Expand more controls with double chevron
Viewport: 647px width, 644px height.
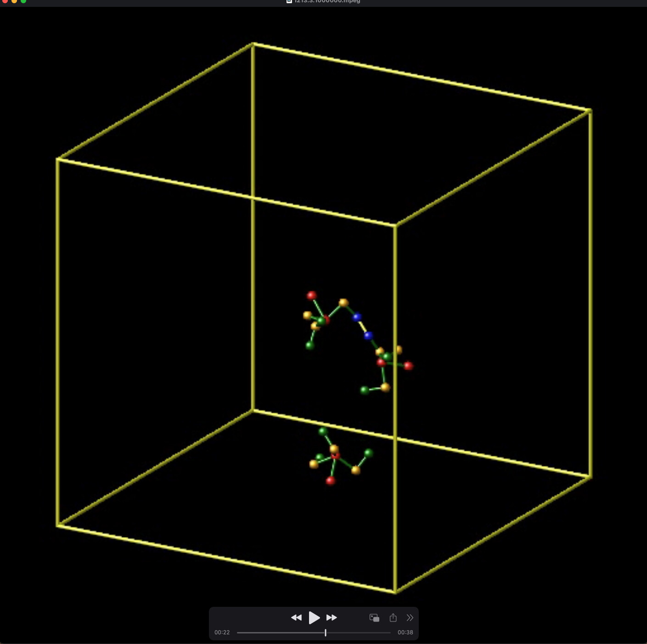[410, 618]
